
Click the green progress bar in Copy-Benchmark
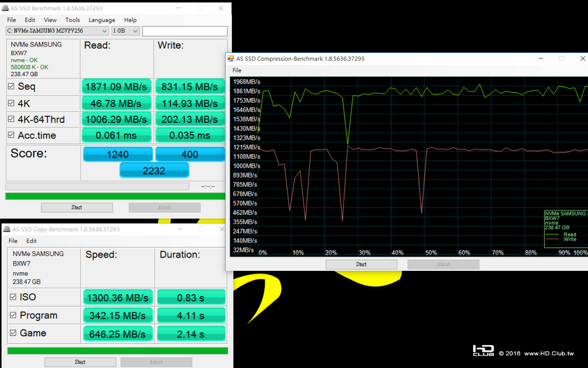pos(117,351)
